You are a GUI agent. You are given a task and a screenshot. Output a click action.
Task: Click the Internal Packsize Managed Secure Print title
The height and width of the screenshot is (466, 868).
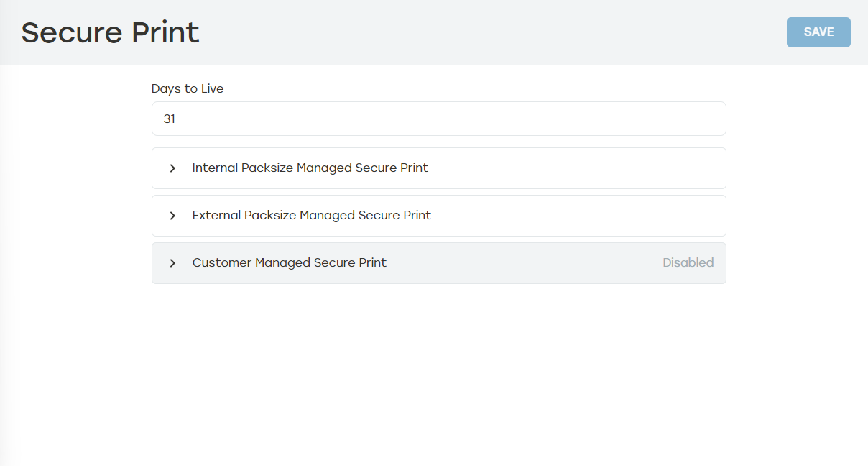(x=310, y=168)
